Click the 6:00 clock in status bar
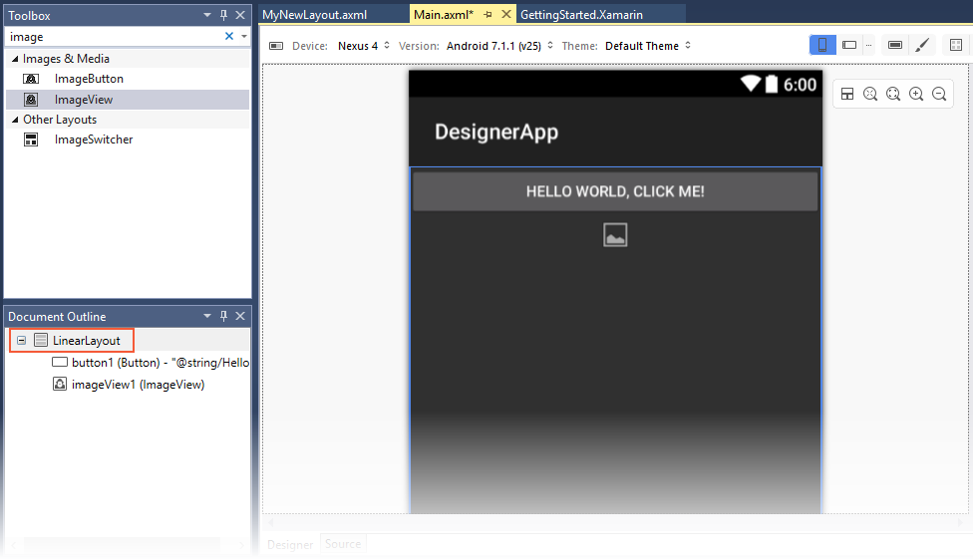The width and height of the screenshot is (973, 560). click(x=800, y=85)
